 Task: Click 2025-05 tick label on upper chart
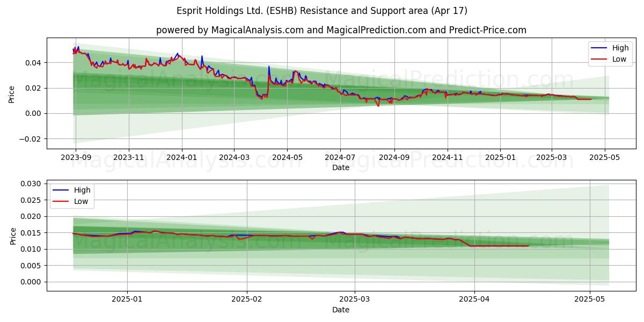[x=605, y=157]
